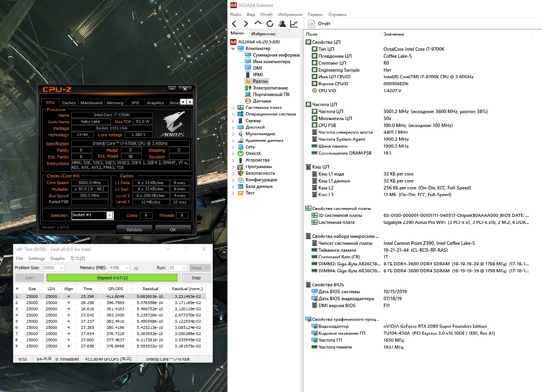This screenshot has height=392, width=542.
Task: Switch to the Избранное tab beside Меню
Action: coord(263,34)
